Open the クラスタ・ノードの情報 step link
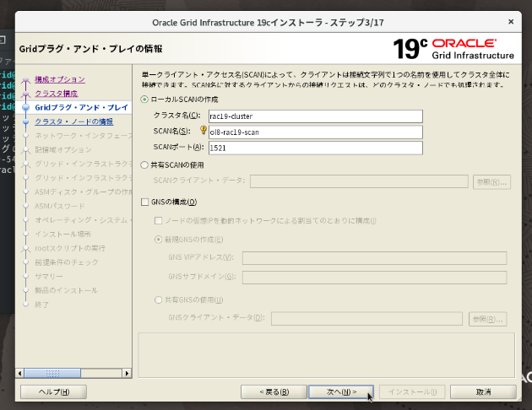 point(74,121)
